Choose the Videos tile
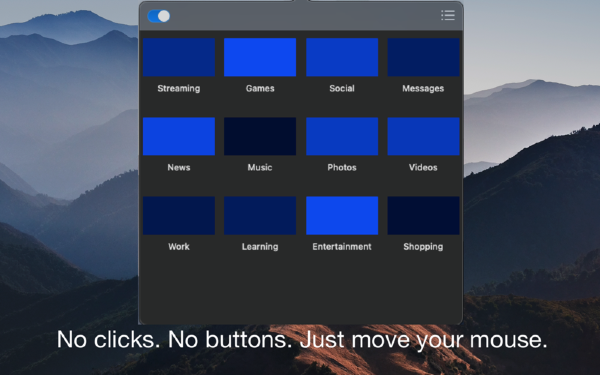Screen dimensions: 600x375 pyautogui.click(x=423, y=136)
